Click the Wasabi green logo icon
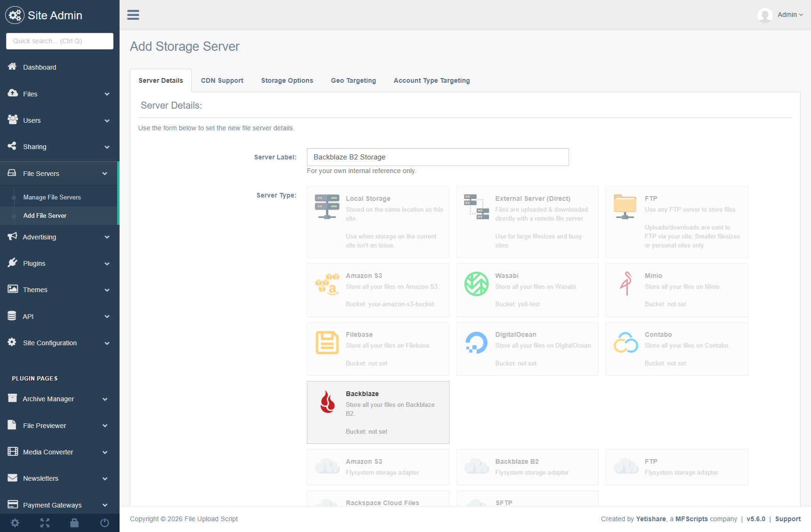Image resolution: width=811 pixels, height=532 pixels. [476, 284]
